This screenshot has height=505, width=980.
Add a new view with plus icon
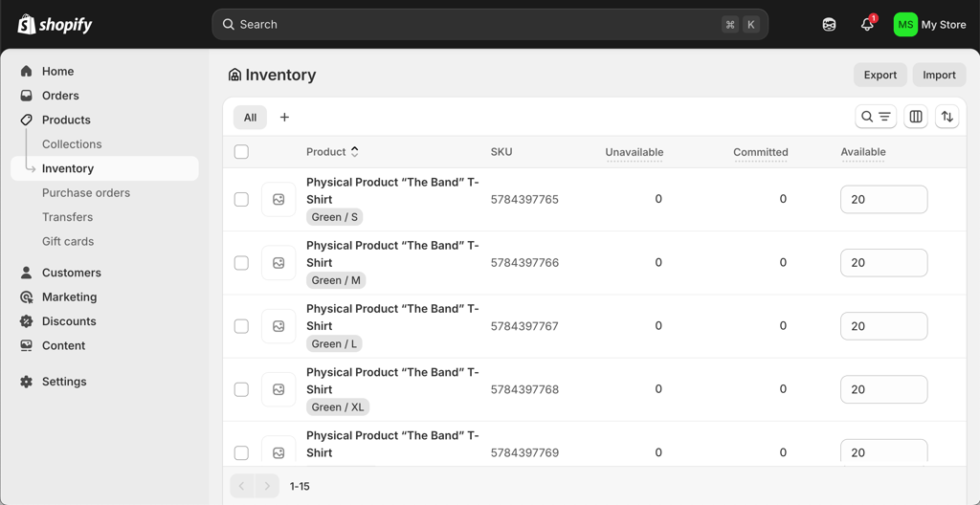click(x=284, y=117)
